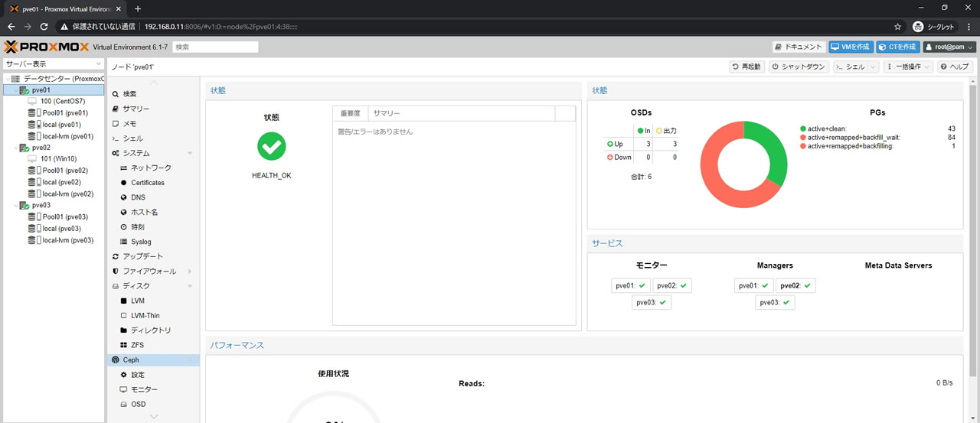Open the ZFS disk section
Viewport: 980px width, 423px height.
(x=137, y=345)
